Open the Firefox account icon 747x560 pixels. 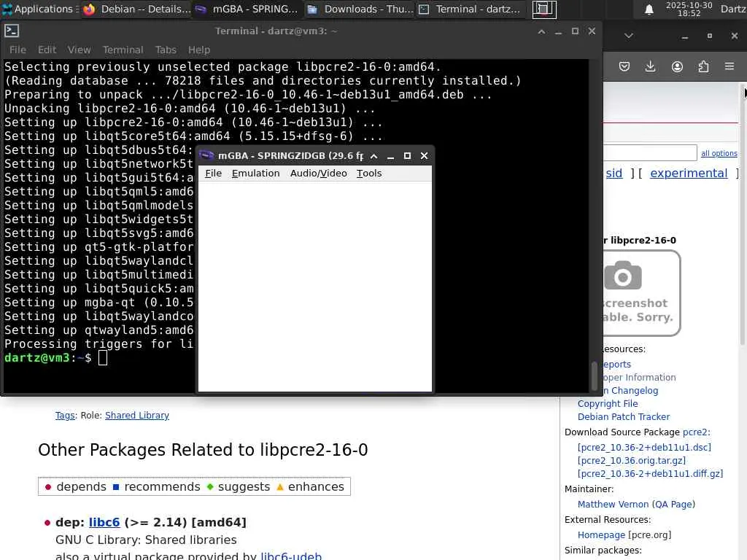(x=677, y=66)
